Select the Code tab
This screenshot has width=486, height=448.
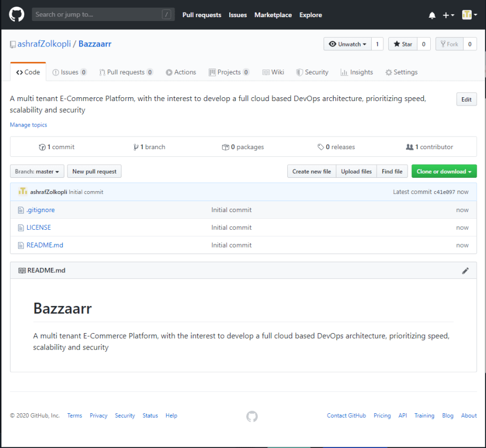click(x=28, y=72)
